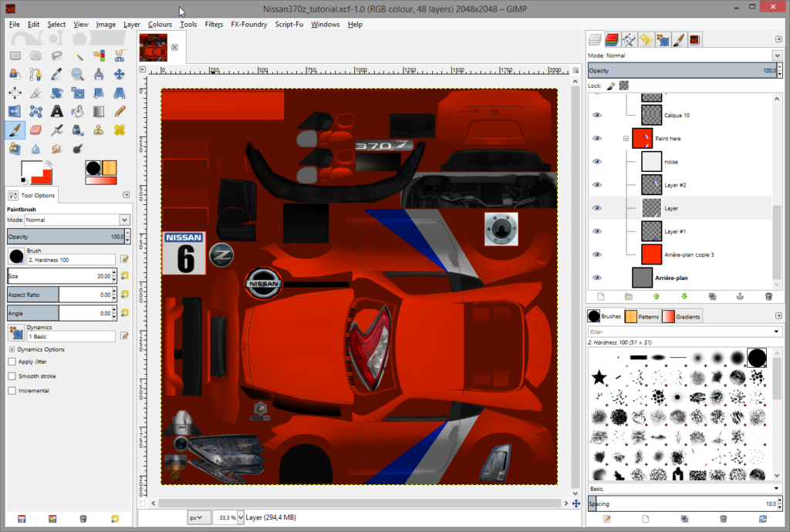Hide the Layer #1 layer
Viewport: 790px width, 532px height.
tap(596, 231)
